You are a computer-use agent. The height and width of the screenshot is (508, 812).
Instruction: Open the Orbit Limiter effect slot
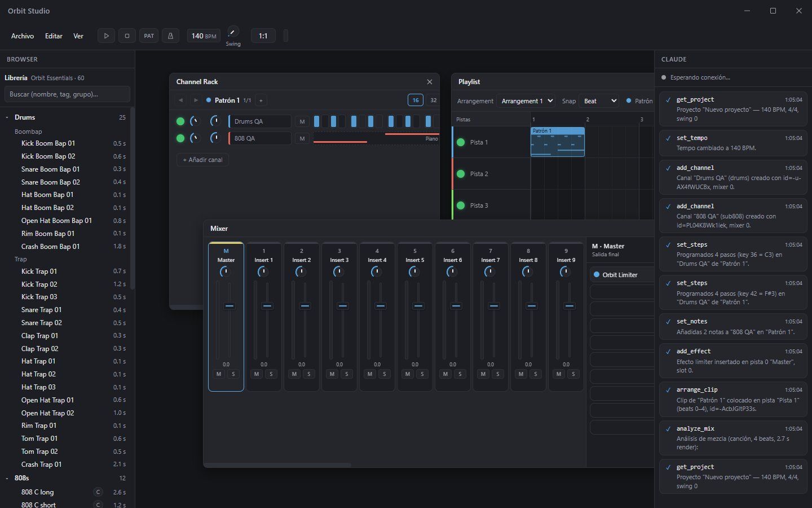pyautogui.click(x=622, y=275)
